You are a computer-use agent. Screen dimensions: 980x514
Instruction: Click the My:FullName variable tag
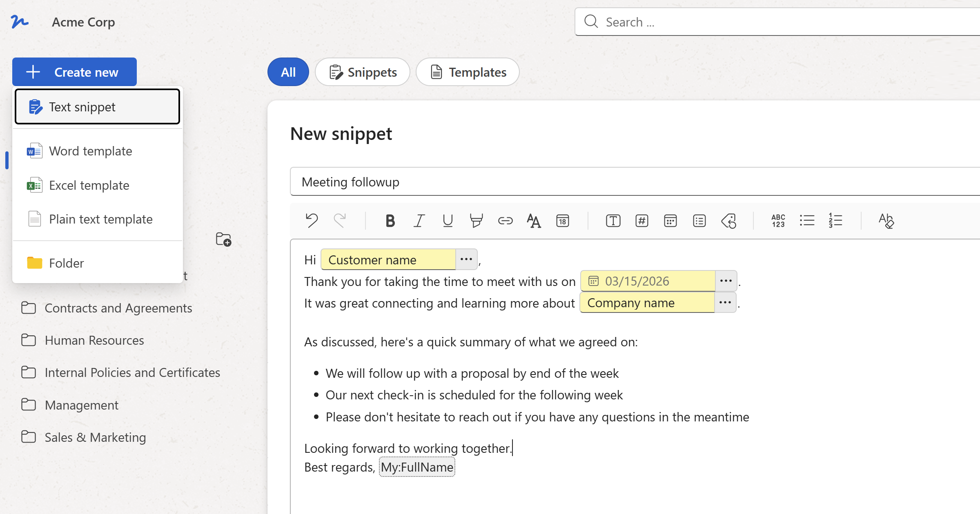(417, 467)
